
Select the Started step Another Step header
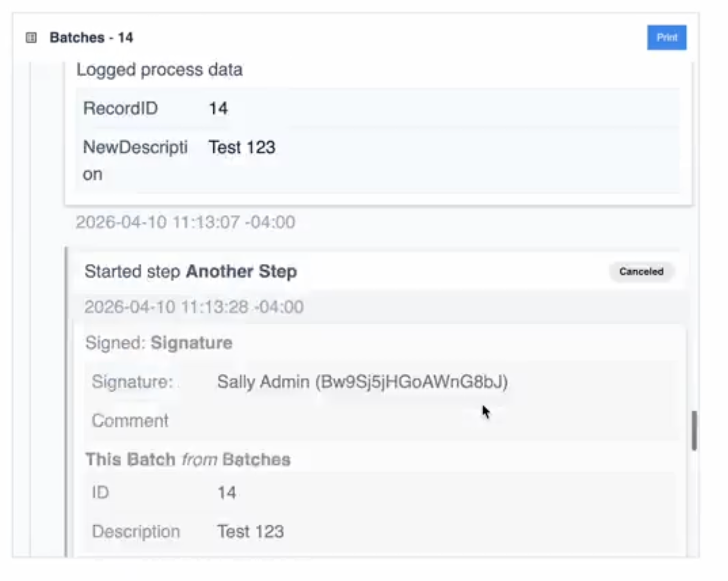tap(191, 271)
